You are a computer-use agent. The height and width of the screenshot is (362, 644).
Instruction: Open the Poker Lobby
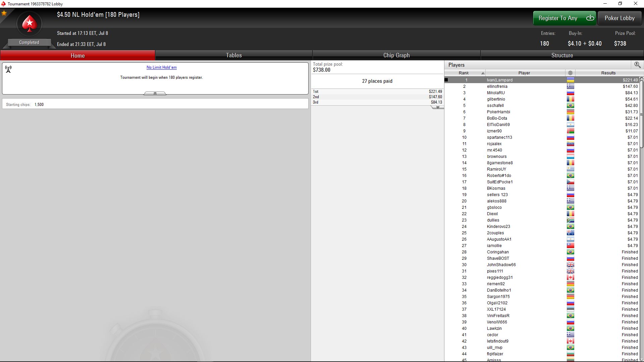click(x=620, y=18)
